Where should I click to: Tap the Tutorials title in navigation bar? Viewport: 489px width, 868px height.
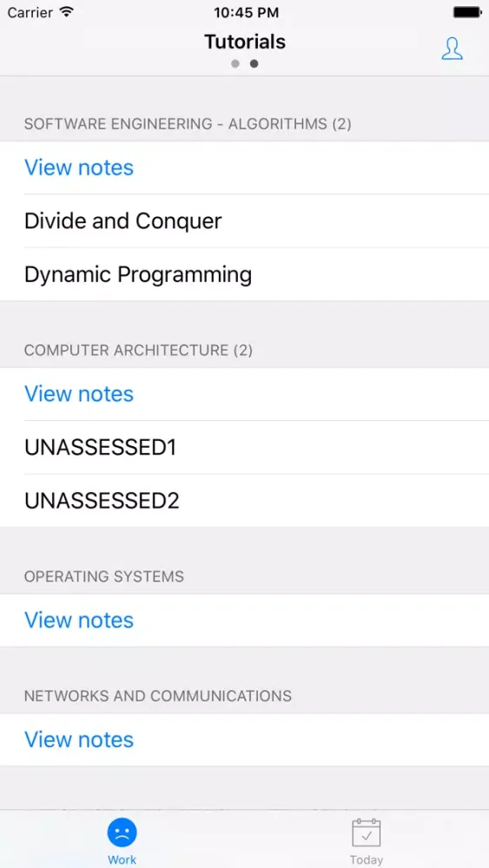[x=245, y=42]
